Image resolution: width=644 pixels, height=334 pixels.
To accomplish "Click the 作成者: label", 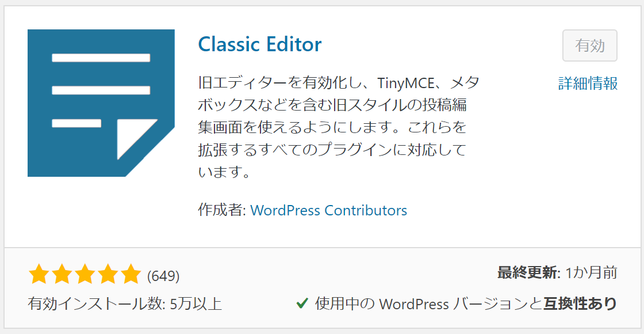I will pyautogui.click(x=222, y=210).
